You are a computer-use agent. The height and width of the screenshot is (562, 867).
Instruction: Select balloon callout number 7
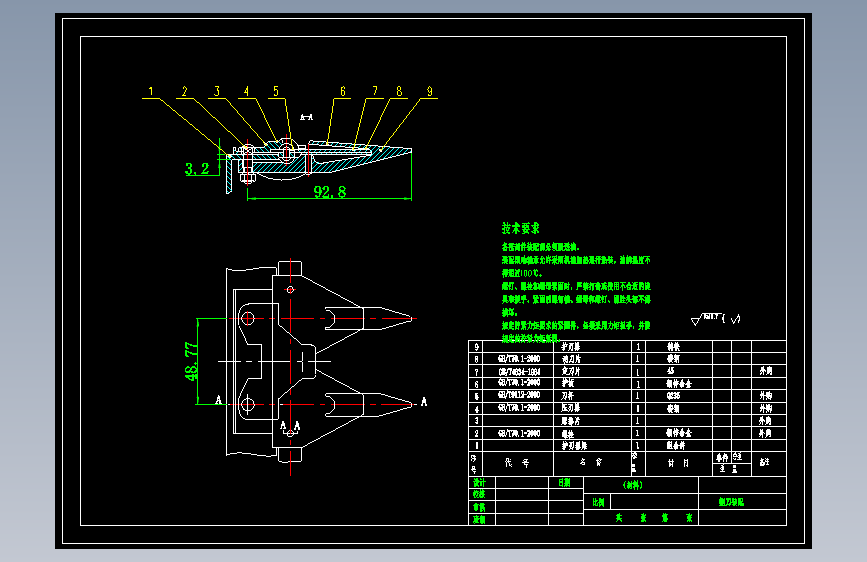(375, 91)
